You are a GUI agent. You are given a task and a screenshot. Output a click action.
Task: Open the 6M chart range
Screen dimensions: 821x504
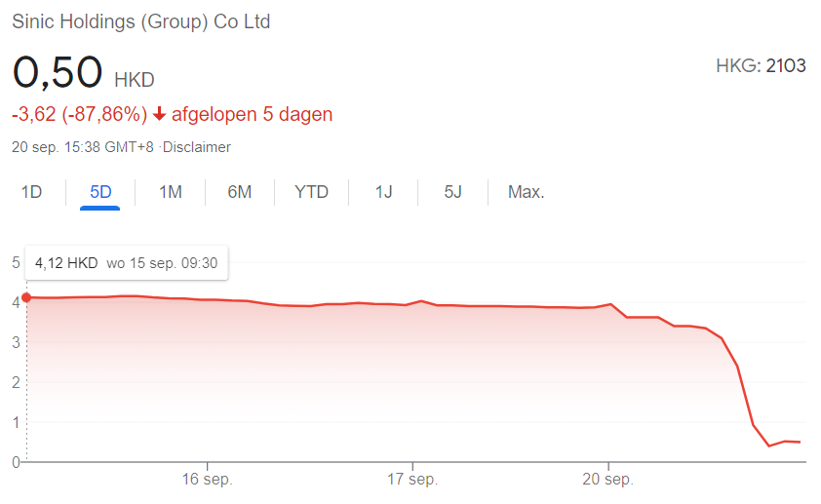(240, 192)
